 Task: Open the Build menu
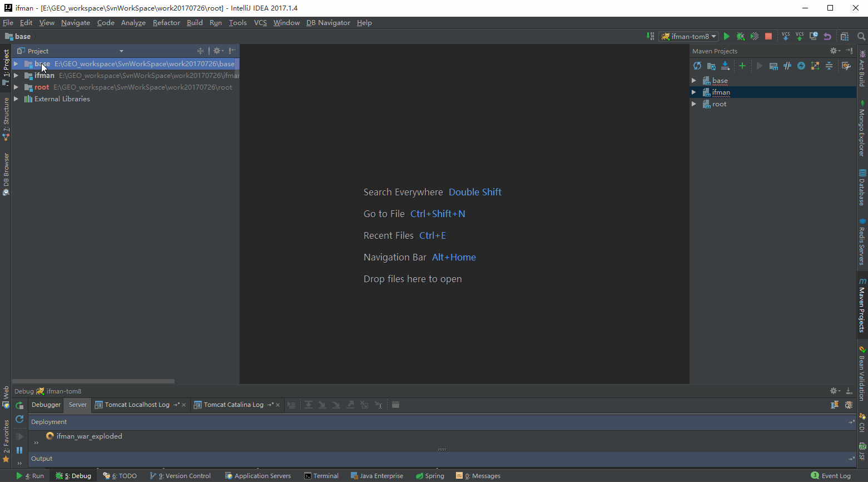(x=195, y=23)
